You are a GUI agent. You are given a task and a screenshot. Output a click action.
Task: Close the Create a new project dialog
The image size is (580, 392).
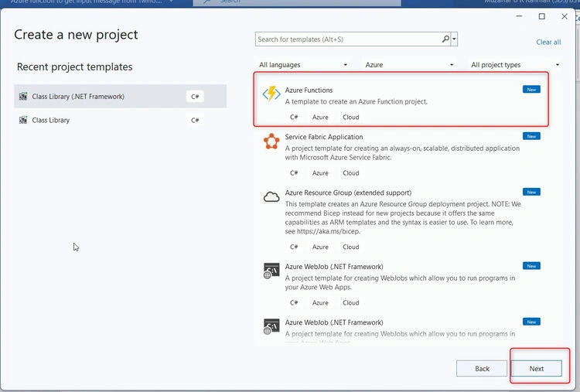tap(565, 16)
